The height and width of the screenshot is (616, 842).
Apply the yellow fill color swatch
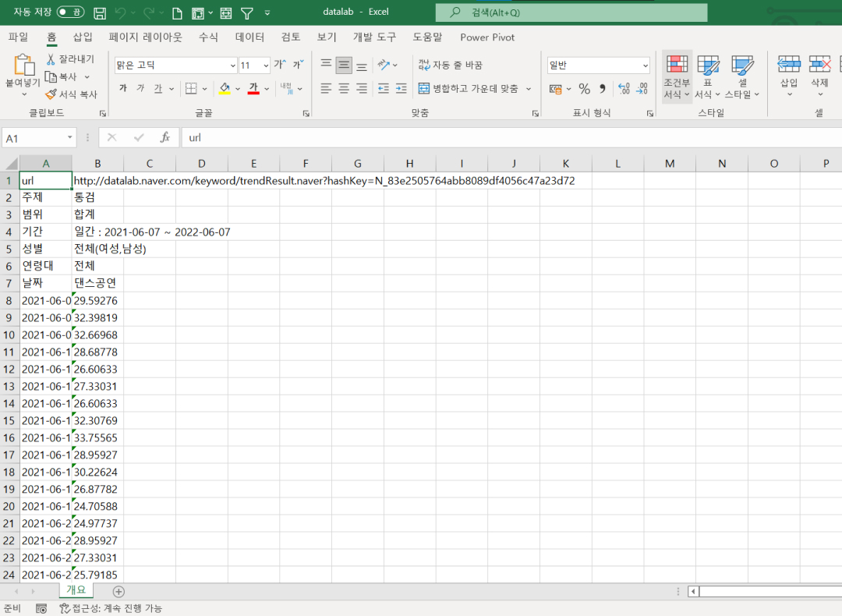(x=225, y=89)
